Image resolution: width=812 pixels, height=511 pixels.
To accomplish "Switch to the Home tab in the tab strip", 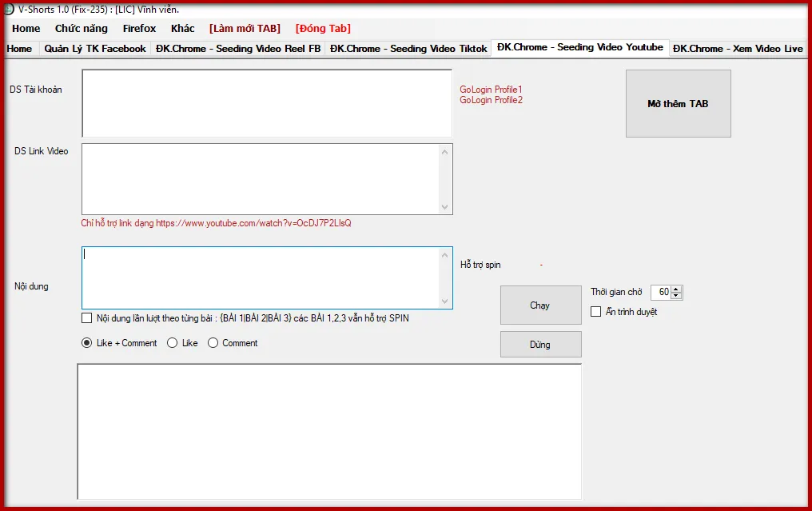I will point(20,49).
